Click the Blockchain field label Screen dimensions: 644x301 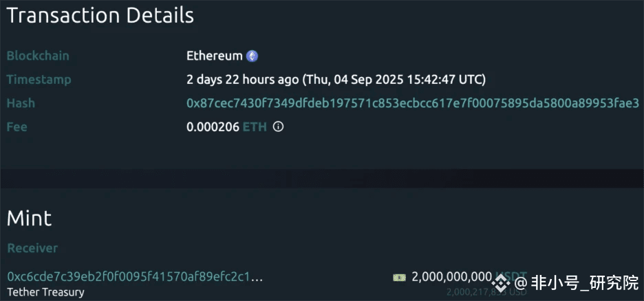[x=38, y=56]
